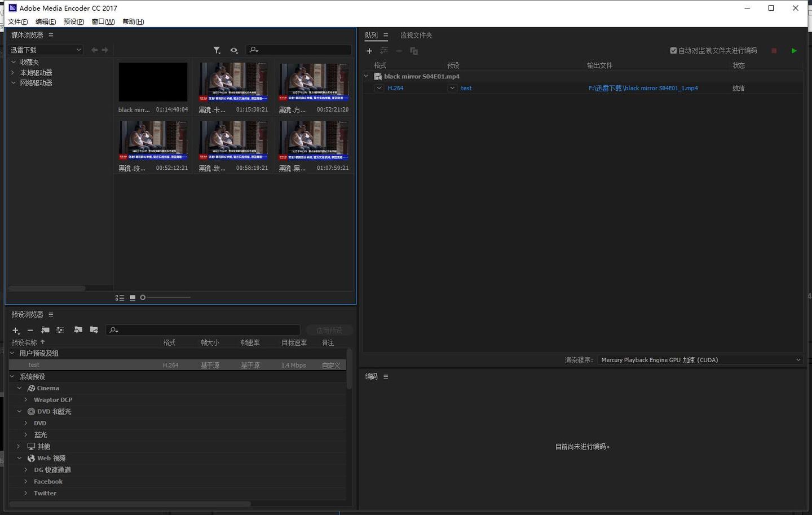This screenshot has width=812, height=515.
Task: Click the duplicate icon in queue toolbar
Action: click(414, 51)
